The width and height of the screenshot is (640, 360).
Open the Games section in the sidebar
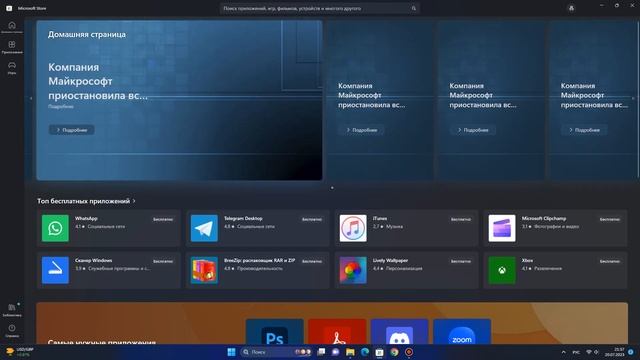coord(12,68)
